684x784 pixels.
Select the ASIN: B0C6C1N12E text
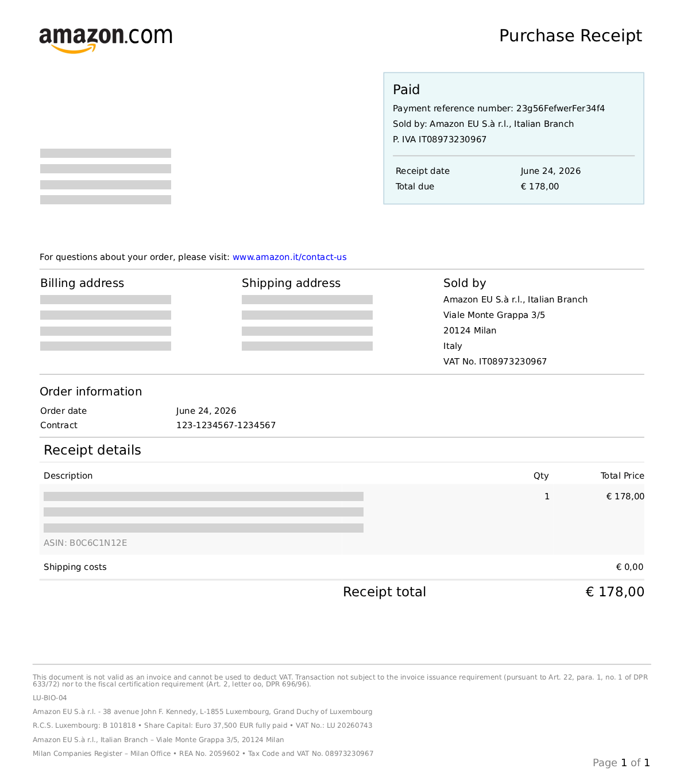[x=85, y=543]
